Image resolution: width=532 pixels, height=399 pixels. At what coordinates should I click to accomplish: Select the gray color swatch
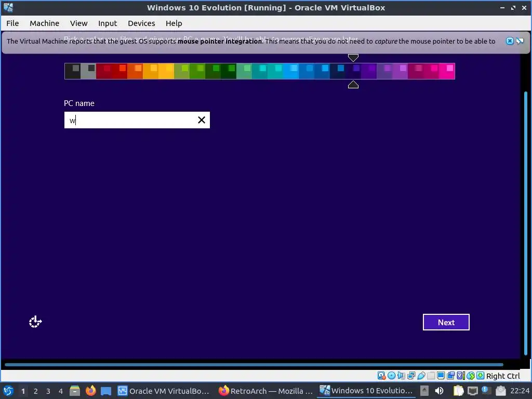88,71
